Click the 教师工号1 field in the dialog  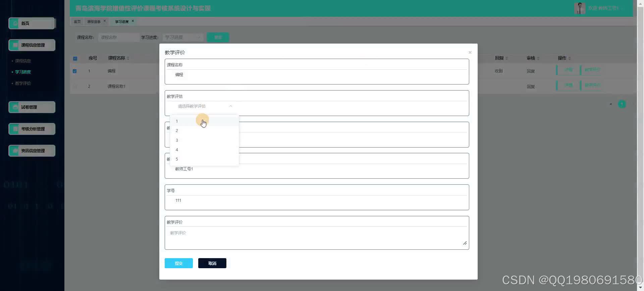tap(317, 169)
